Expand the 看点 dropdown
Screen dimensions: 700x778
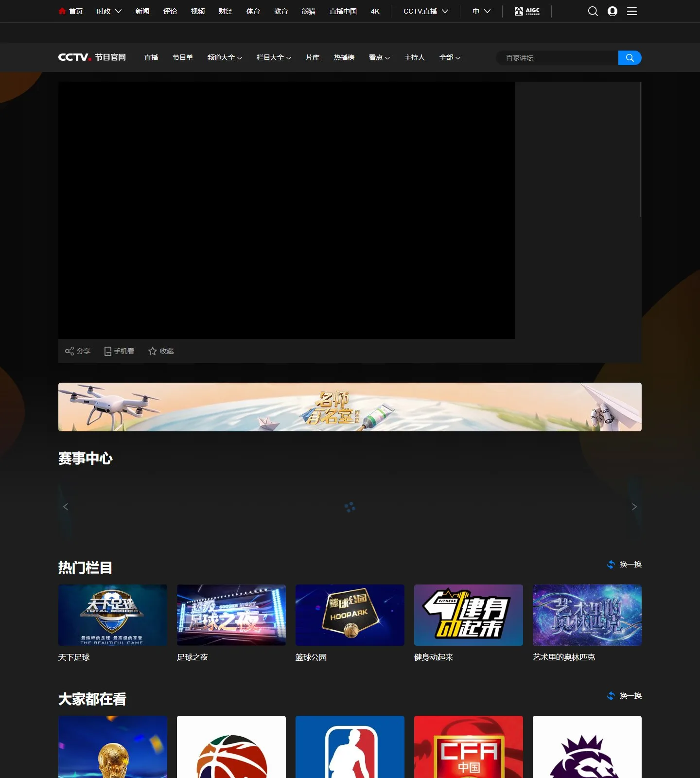pyautogui.click(x=379, y=57)
